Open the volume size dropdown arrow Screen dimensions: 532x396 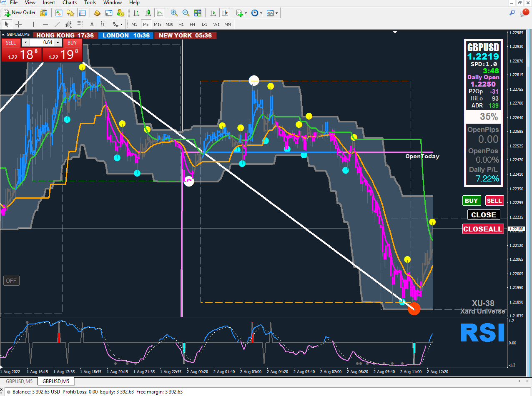click(25, 42)
